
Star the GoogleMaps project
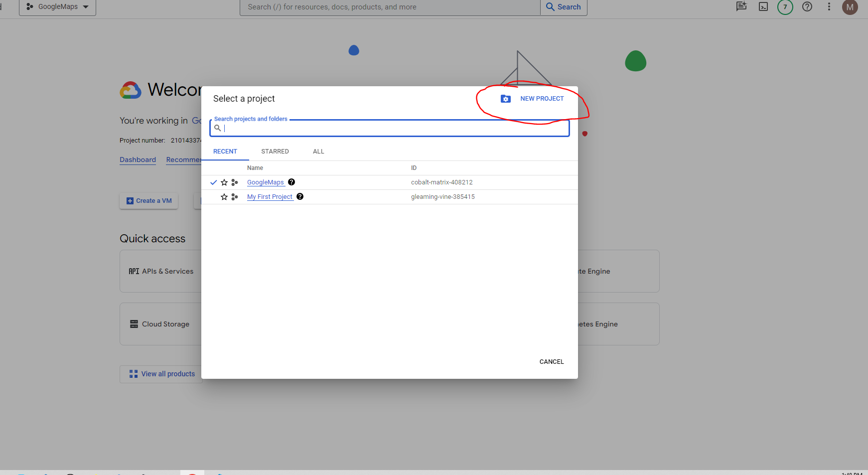tap(224, 182)
